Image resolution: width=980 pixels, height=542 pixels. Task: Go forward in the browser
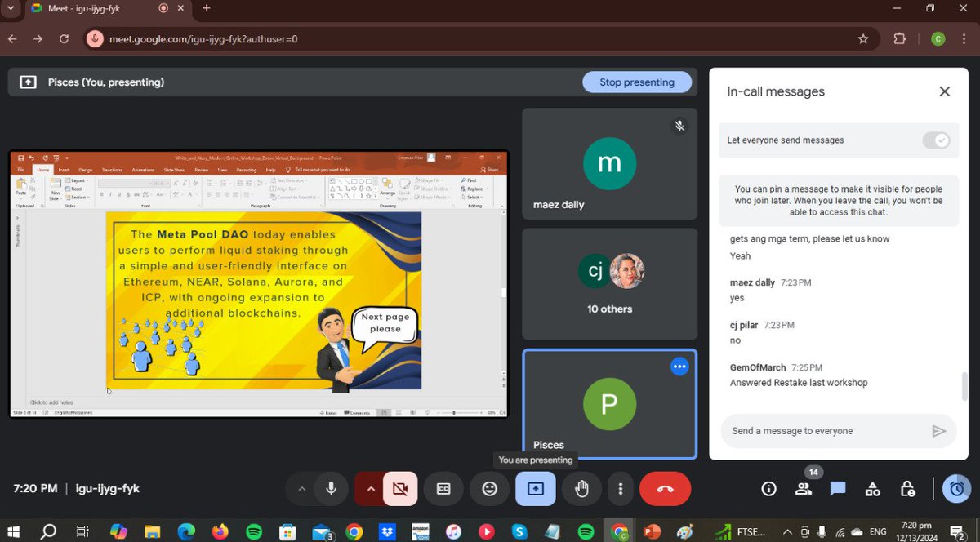tap(38, 38)
